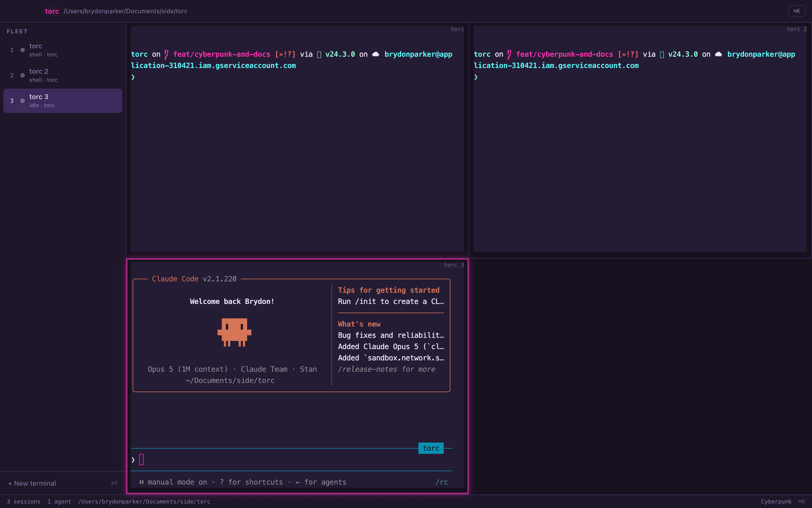Click status dot beside torc 2 session
This screenshot has height=508, width=812.
coord(23,75)
